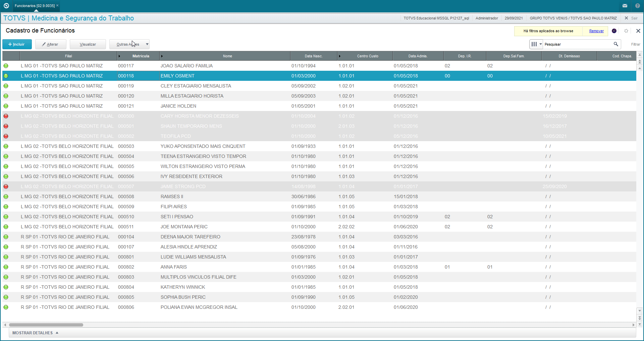
Task: Open the browse settings gear icon
Action: coord(626,31)
